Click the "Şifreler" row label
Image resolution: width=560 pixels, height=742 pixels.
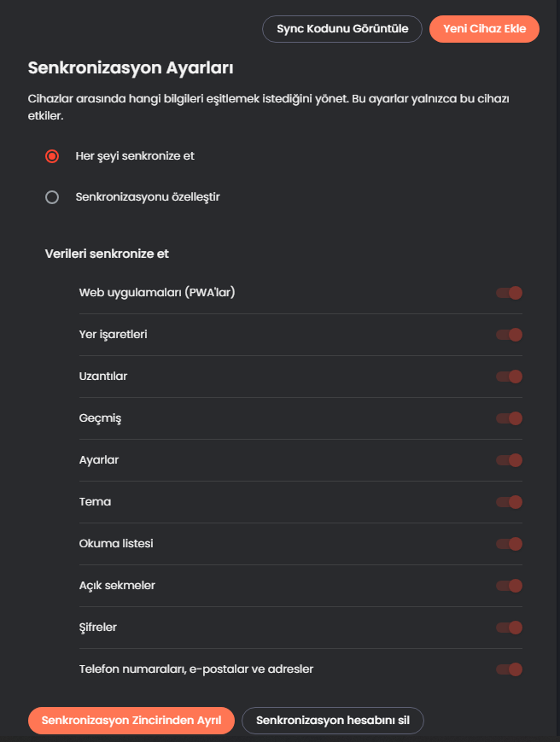[x=98, y=628]
